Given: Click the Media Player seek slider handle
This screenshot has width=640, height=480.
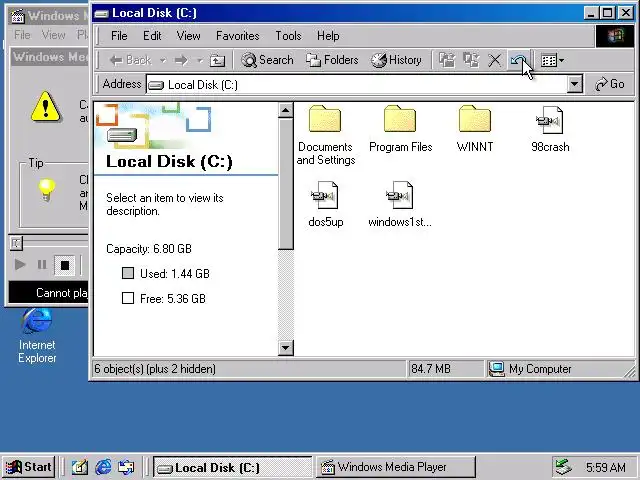Looking at the screenshot, I should pyautogui.click(x=16, y=244).
